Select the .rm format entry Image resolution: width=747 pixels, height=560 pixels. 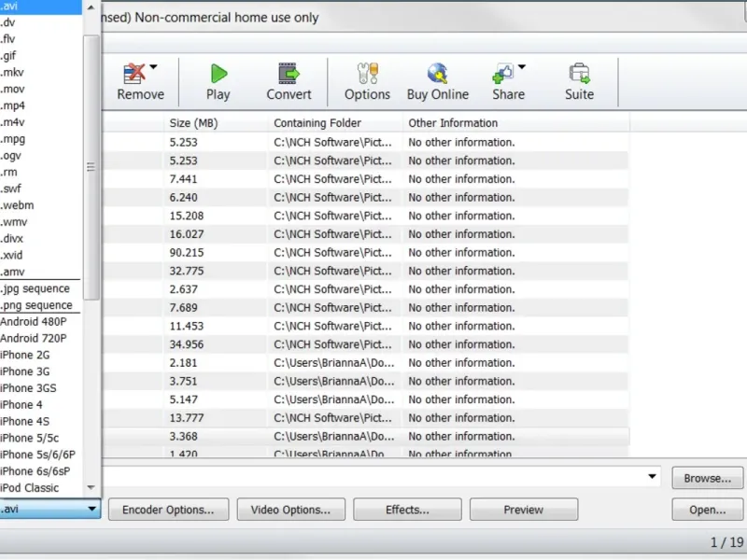pos(41,173)
